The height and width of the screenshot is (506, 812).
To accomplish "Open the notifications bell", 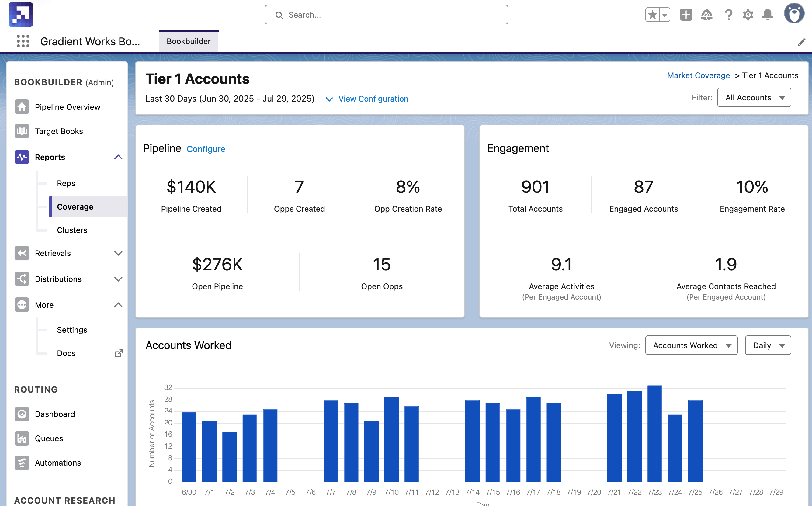I will (x=767, y=15).
